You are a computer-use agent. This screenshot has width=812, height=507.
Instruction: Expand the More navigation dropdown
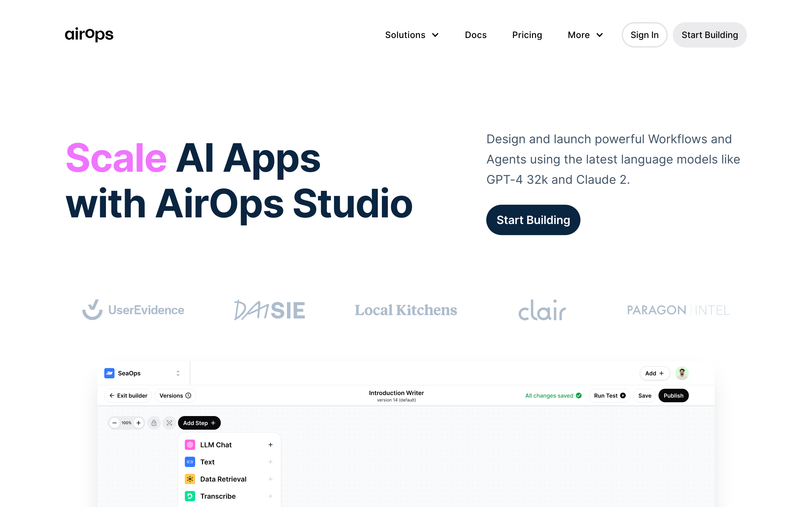pos(585,35)
